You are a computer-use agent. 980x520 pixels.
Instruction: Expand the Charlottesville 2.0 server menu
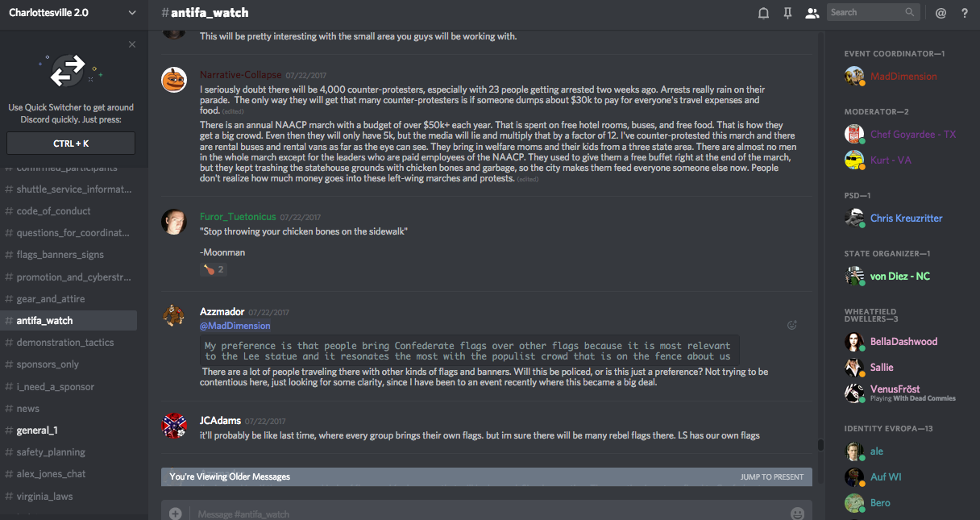tap(132, 13)
